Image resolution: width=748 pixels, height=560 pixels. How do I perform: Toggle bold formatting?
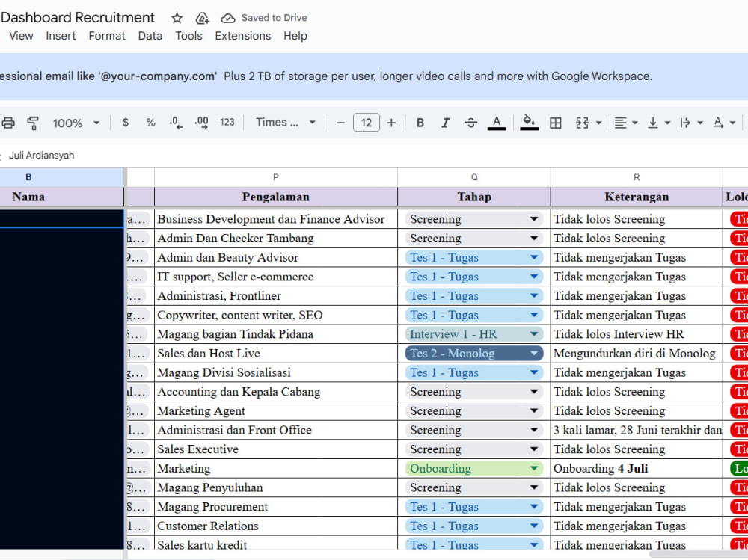click(x=420, y=123)
